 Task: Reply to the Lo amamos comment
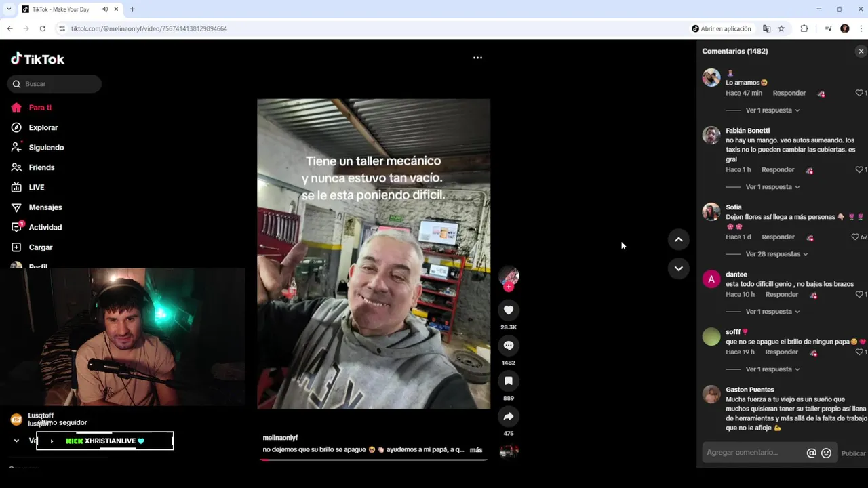click(x=789, y=93)
